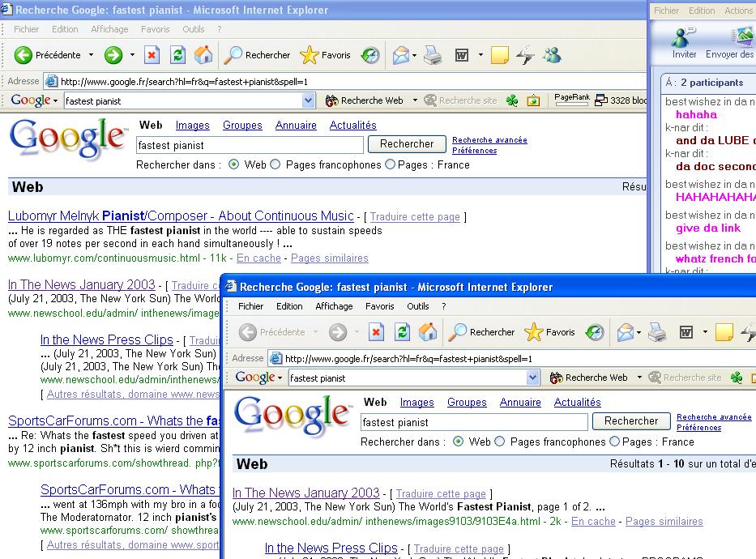Expand the Google toolbar search box dropdown, rear window
Screen dimensions: 756x559
click(308, 100)
